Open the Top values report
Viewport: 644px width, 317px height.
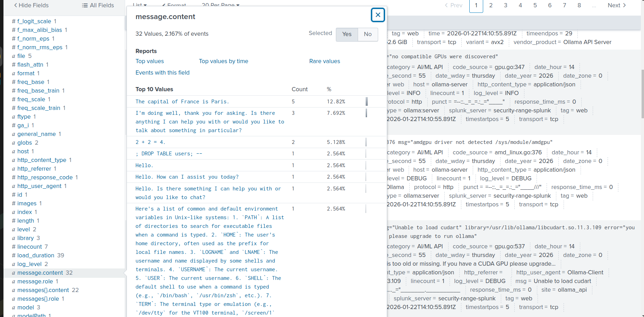(x=150, y=61)
